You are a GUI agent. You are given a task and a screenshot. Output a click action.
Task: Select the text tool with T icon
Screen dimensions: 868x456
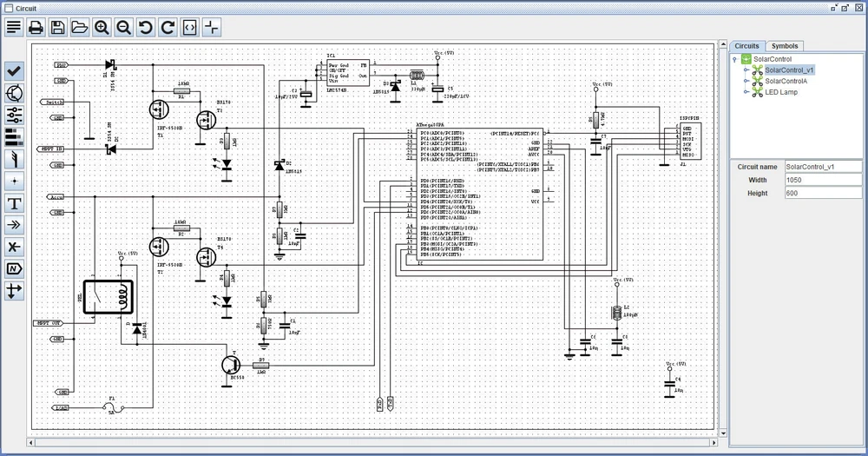(14, 203)
